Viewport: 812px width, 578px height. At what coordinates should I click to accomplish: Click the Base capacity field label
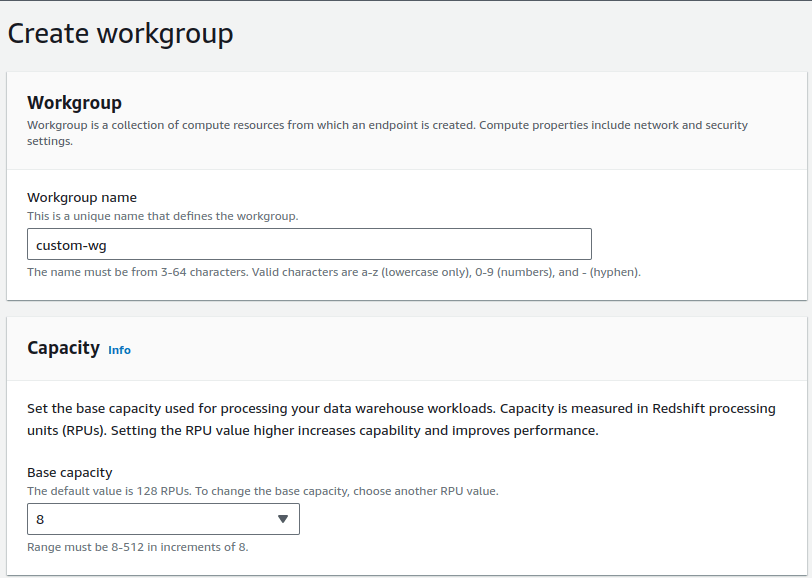pyautogui.click(x=70, y=472)
